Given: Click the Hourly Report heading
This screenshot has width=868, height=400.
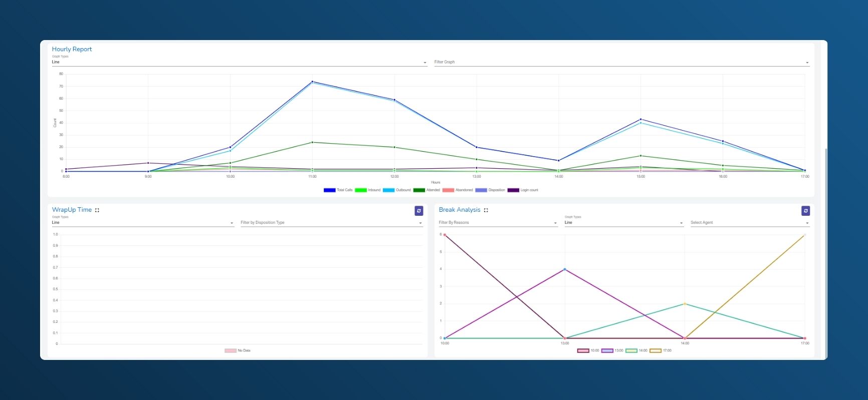Looking at the screenshot, I should (72, 49).
